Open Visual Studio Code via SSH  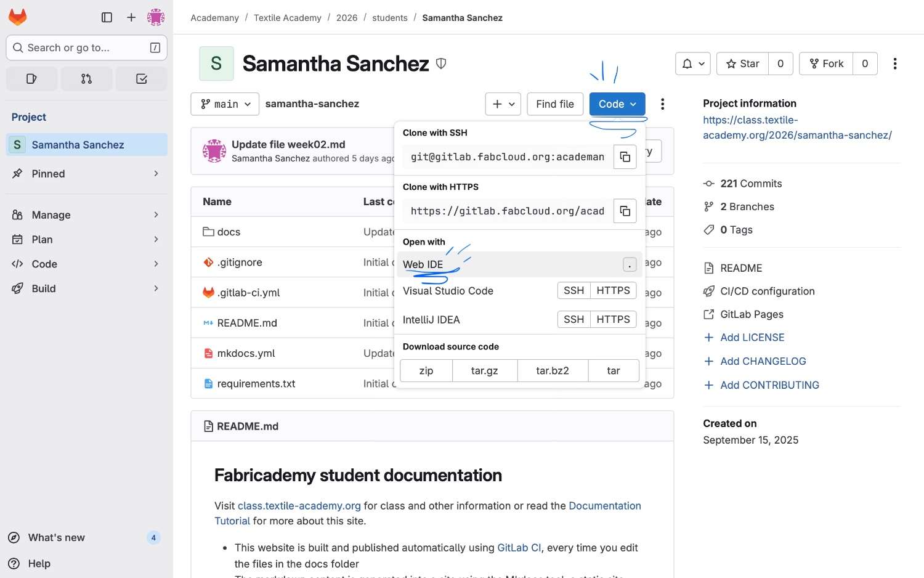coord(573,290)
